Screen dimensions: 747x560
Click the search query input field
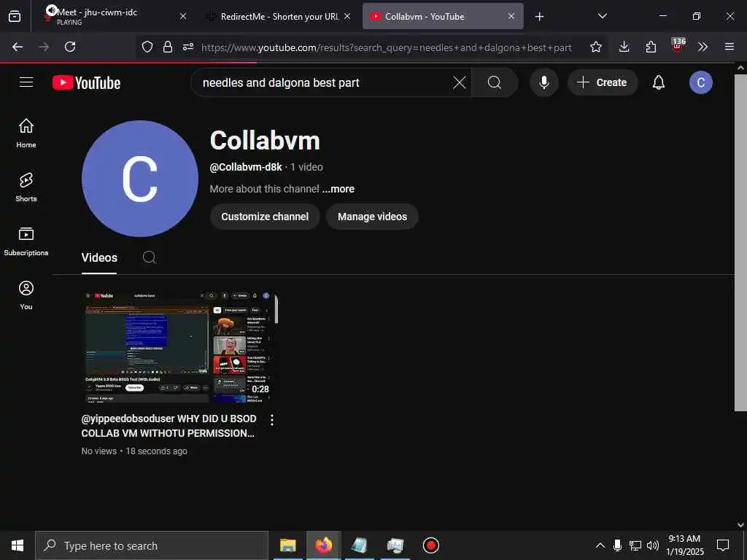pyautogui.click(x=324, y=82)
